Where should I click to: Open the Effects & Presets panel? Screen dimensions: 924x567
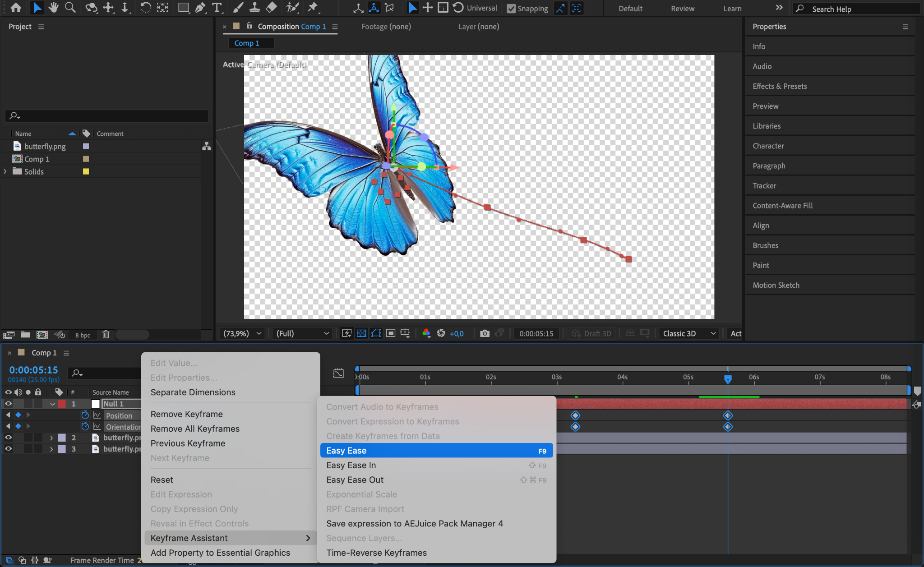(x=779, y=86)
